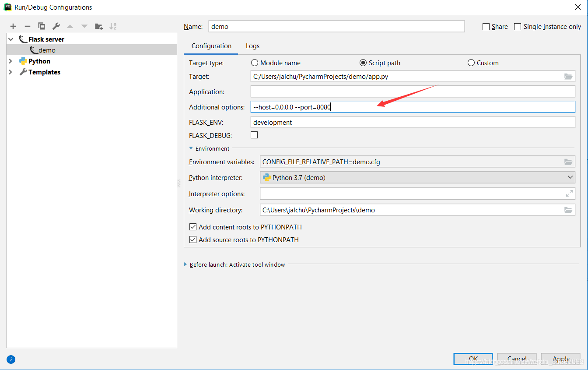The height and width of the screenshot is (370, 588).
Task: Open edit defaults wrench icon in toolbar
Action: click(56, 26)
